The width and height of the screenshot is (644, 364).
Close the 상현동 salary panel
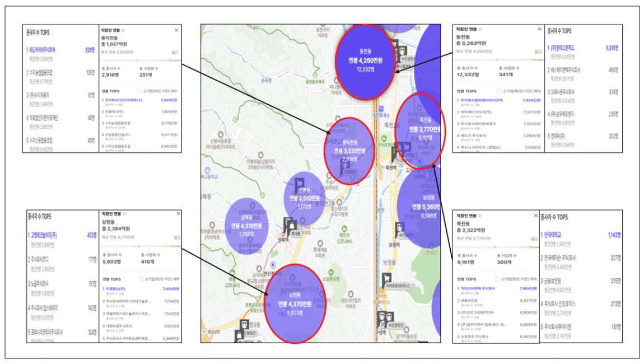click(178, 213)
